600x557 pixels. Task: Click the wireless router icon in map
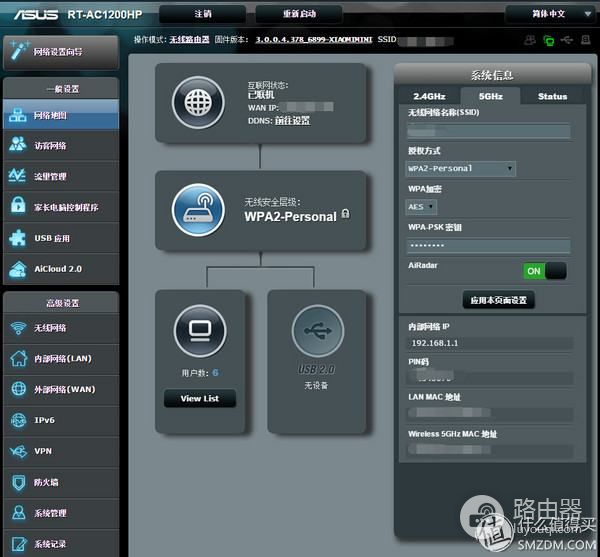(198, 210)
